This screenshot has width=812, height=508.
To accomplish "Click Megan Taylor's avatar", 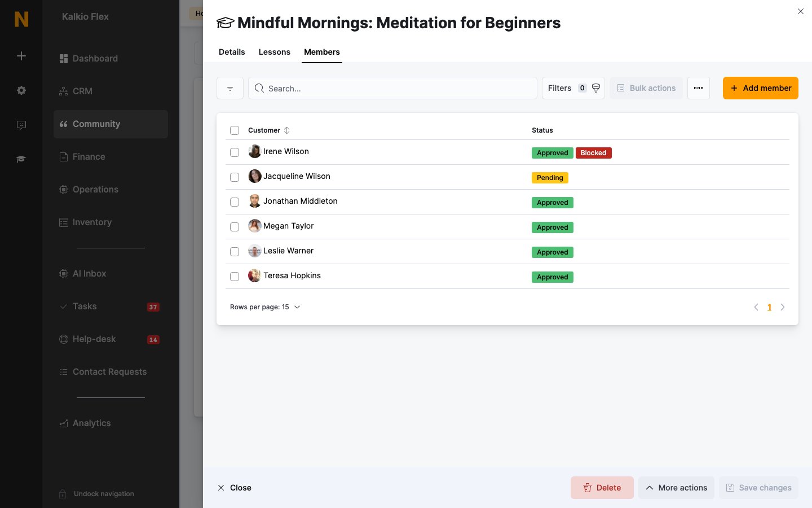I will click(255, 226).
